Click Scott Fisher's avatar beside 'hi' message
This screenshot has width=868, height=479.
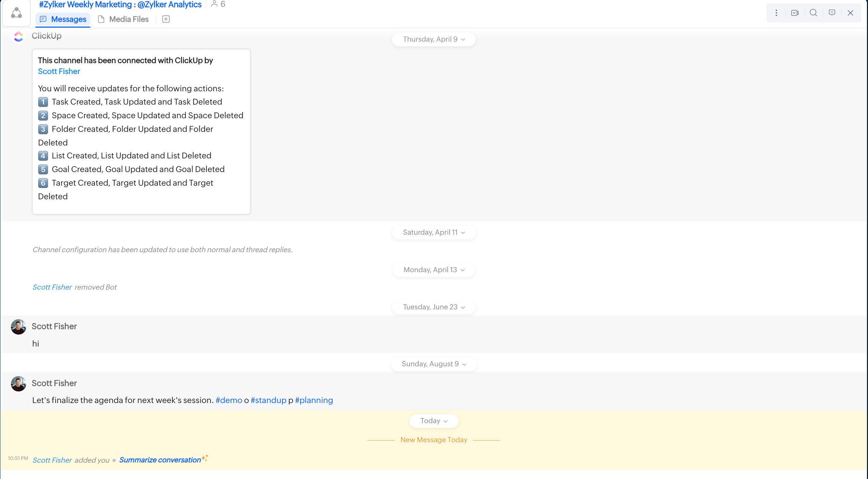18,327
